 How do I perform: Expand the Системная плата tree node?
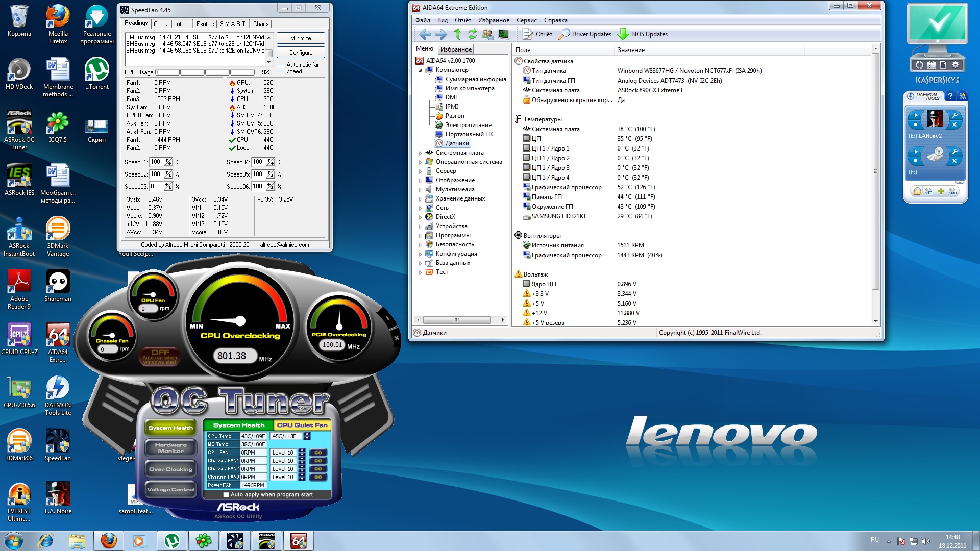[x=421, y=153]
